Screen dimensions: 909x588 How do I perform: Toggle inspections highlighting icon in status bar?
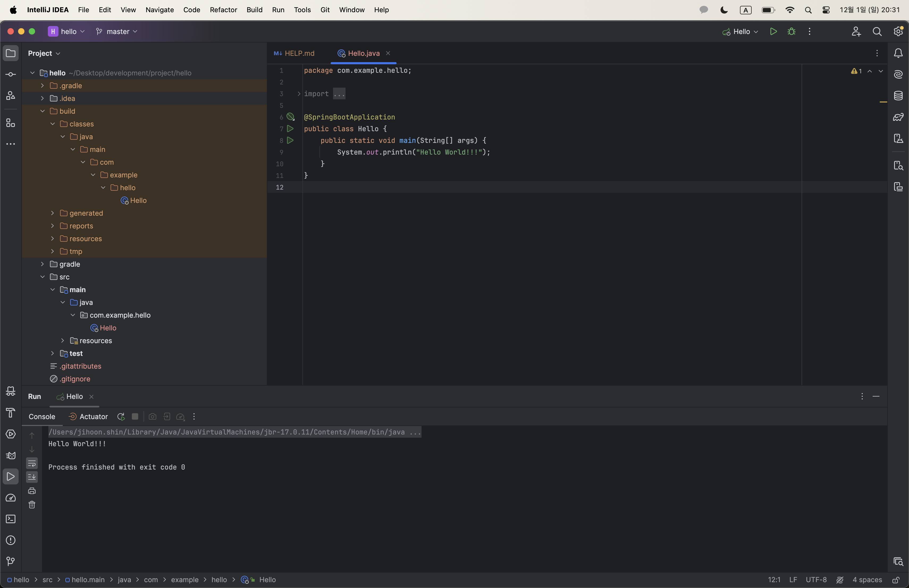(839, 580)
